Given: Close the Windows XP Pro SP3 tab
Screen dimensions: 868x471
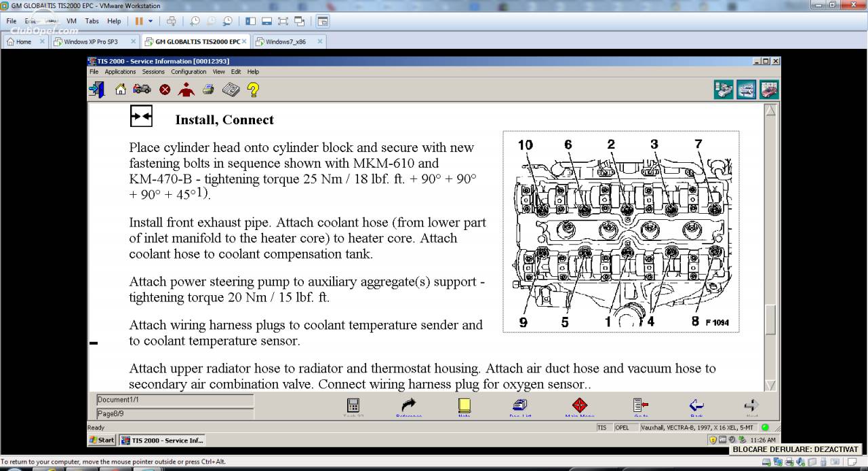Looking at the screenshot, I should (132, 41).
